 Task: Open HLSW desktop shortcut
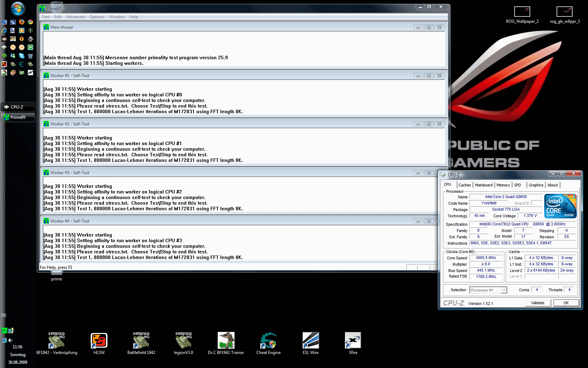pyautogui.click(x=99, y=343)
